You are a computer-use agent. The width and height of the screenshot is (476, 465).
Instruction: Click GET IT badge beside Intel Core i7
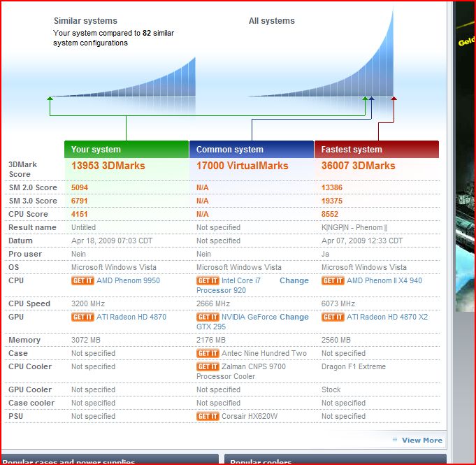coord(208,280)
